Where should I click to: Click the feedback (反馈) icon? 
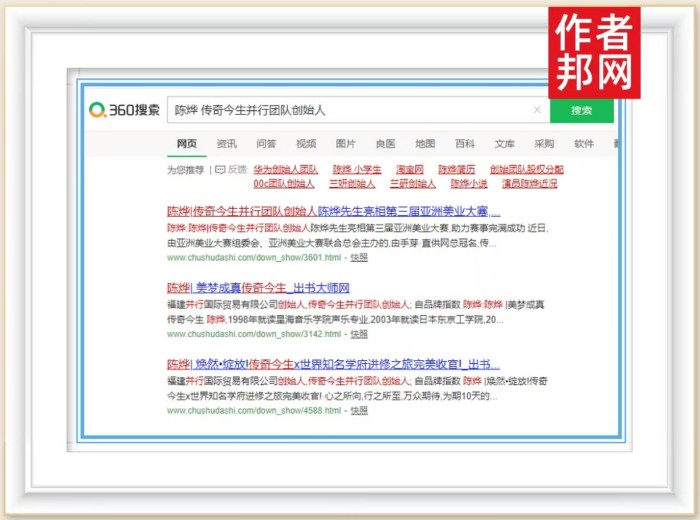[x=219, y=170]
